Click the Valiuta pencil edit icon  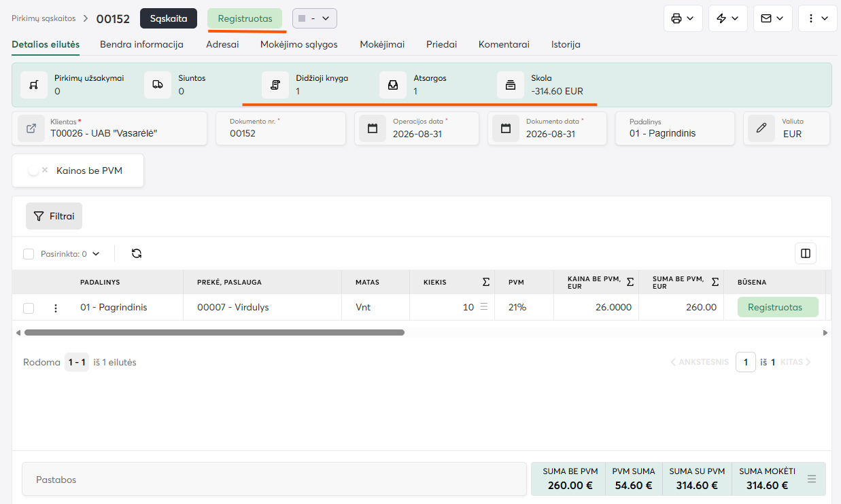[x=761, y=128]
